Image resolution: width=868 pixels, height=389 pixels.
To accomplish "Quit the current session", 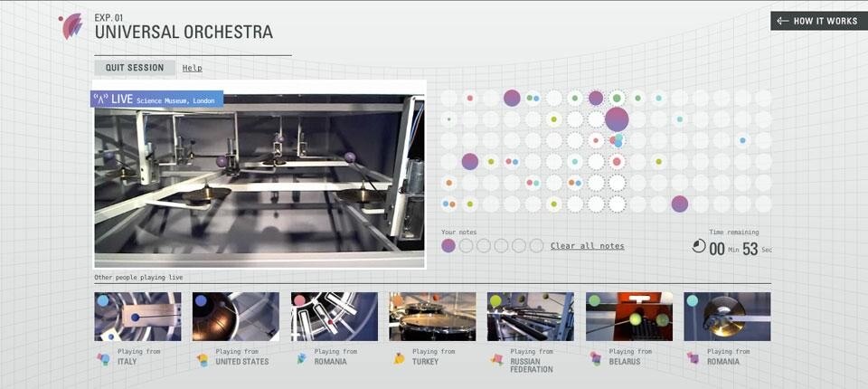I will (134, 68).
